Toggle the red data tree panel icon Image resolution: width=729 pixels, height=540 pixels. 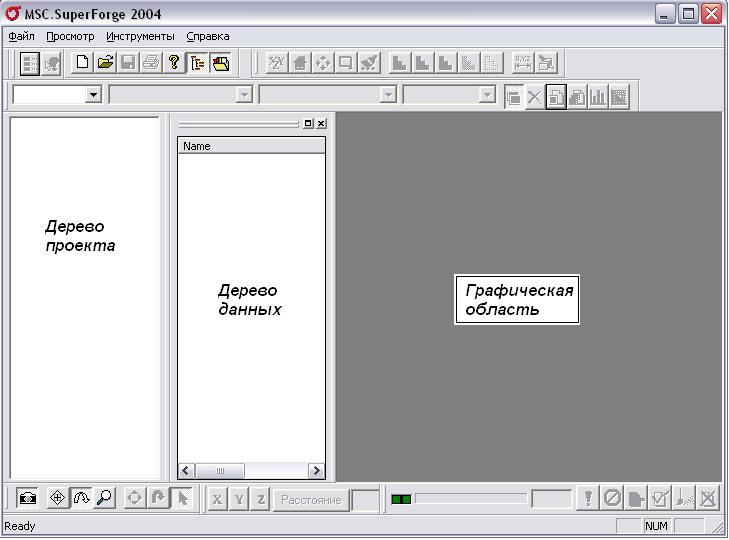(220, 63)
